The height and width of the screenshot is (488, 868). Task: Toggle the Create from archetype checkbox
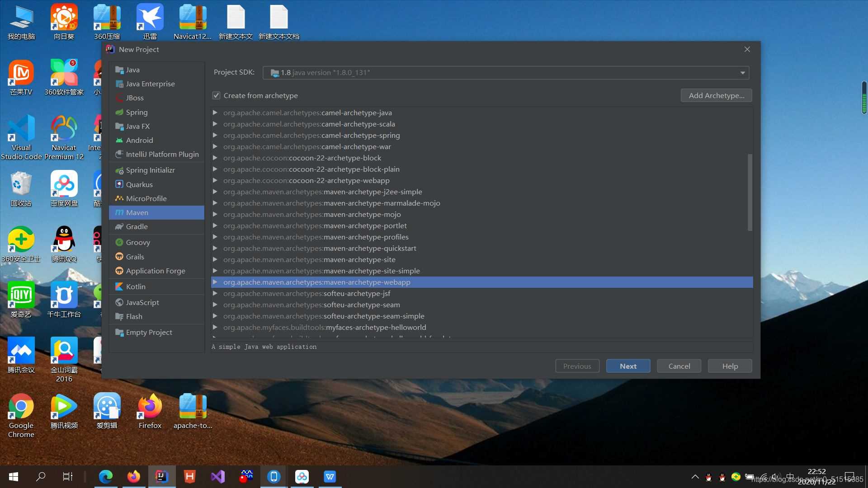pos(217,95)
